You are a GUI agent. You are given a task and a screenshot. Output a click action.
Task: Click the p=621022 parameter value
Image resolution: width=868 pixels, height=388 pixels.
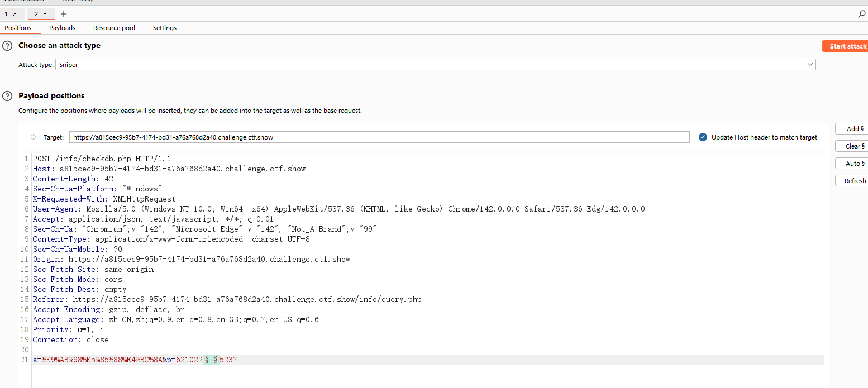(x=189, y=360)
